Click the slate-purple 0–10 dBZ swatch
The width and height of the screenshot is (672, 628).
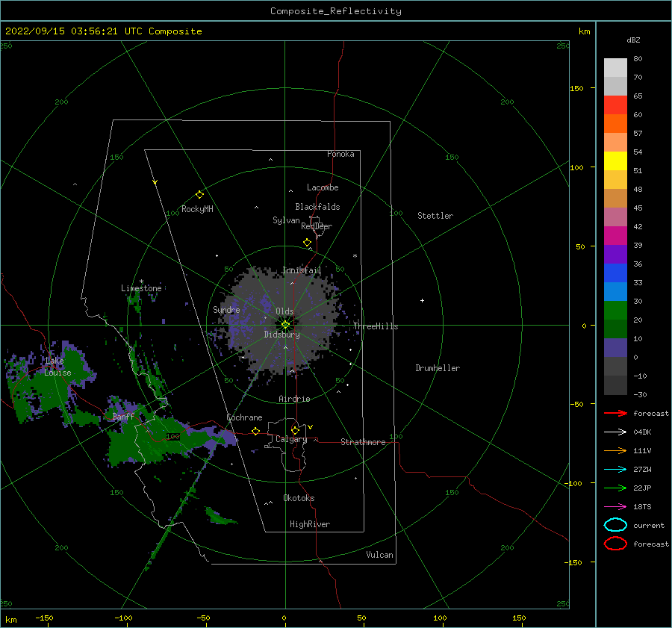(615, 347)
